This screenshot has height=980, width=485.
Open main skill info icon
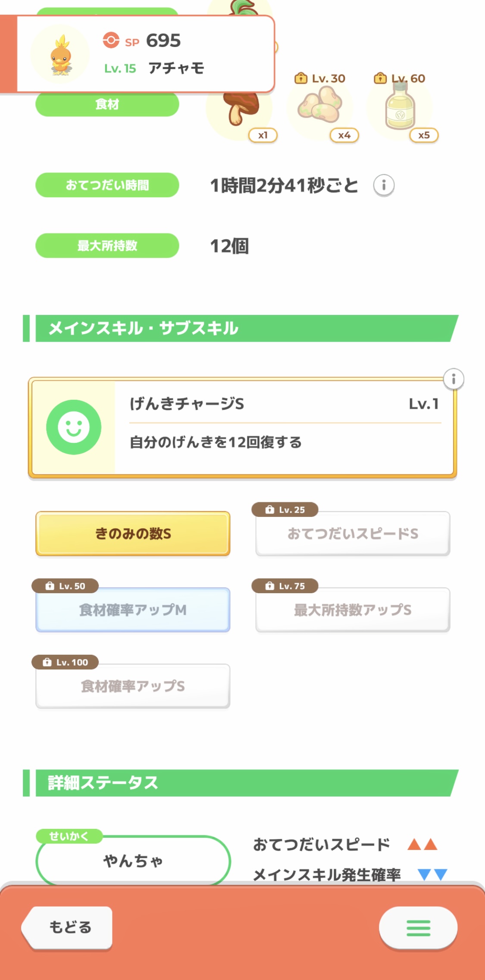click(454, 380)
